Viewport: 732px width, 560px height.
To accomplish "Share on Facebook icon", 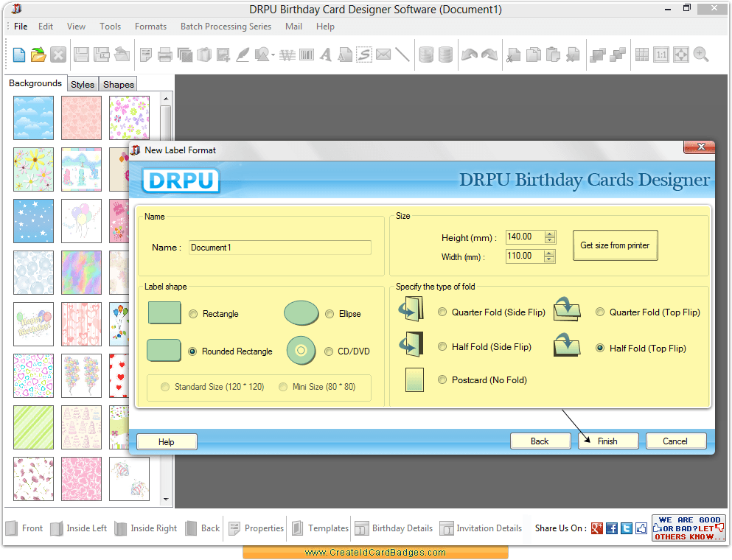I will tap(612, 528).
